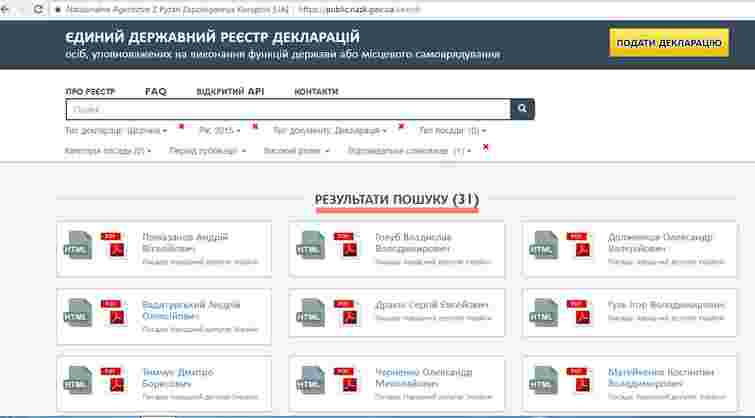Image resolution: width=755 pixels, height=418 pixels.
Task: Remove the Рік 2015 filter
Action: click(x=256, y=127)
